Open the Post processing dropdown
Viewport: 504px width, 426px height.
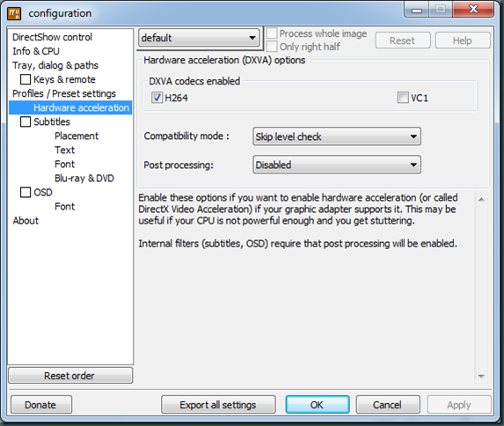click(x=337, y=165)
